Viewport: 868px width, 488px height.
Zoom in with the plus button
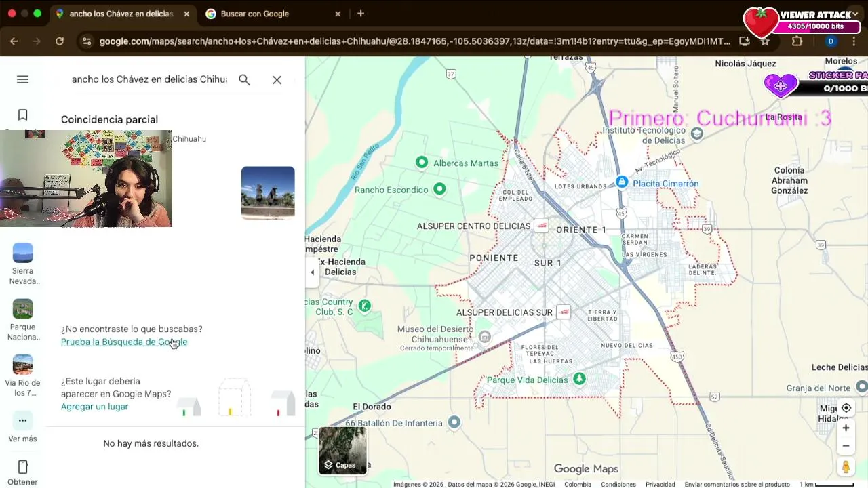[x=846, y=428]
